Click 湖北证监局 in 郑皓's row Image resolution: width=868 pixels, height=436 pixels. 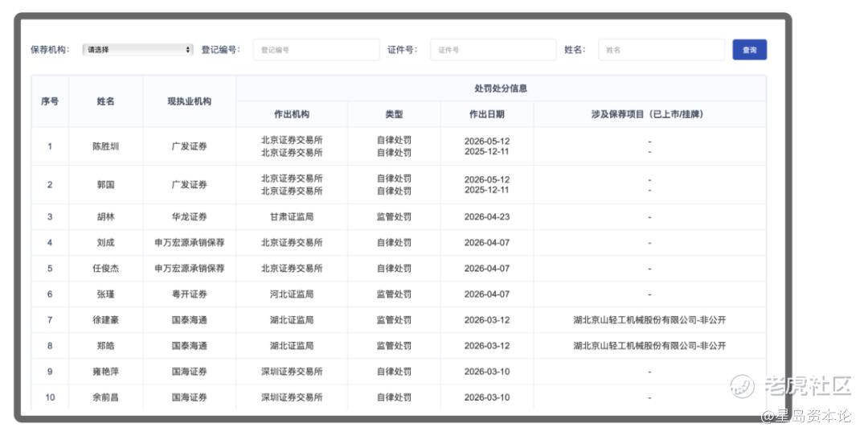[292, 346]
